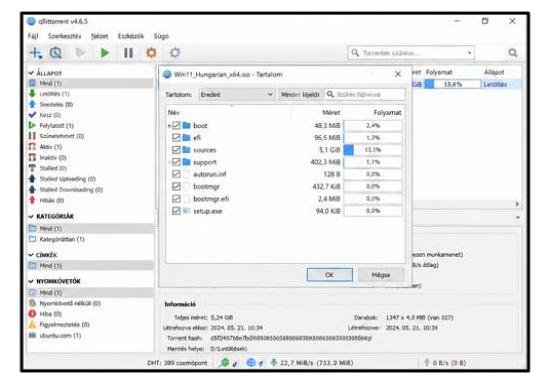Select the Letöltés status filter icon
Image resolution: width=550 pixels, height=384 pixels.
point(32,94)
